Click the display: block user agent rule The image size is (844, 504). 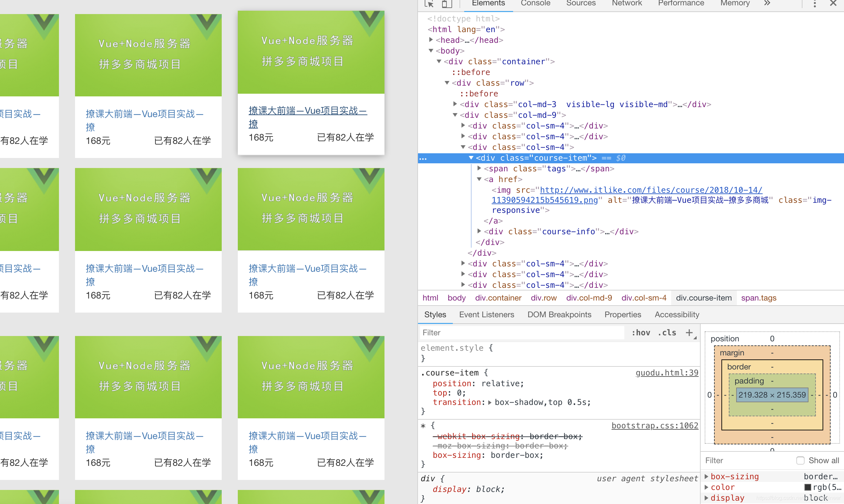point(469,489)
